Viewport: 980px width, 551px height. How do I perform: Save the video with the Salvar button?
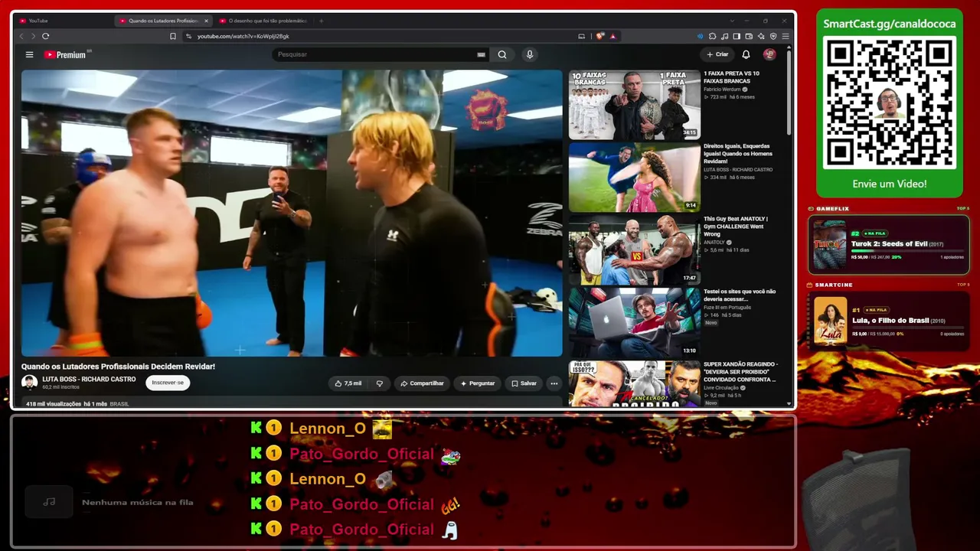524,383
